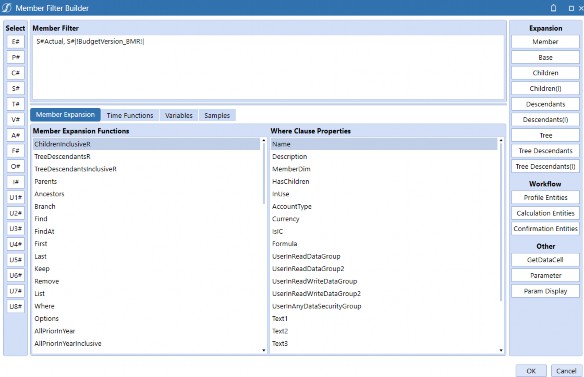584x377 pixels.
Task: Select the Ancestors function
Action: pyautogui.click(x=146, y=194)
